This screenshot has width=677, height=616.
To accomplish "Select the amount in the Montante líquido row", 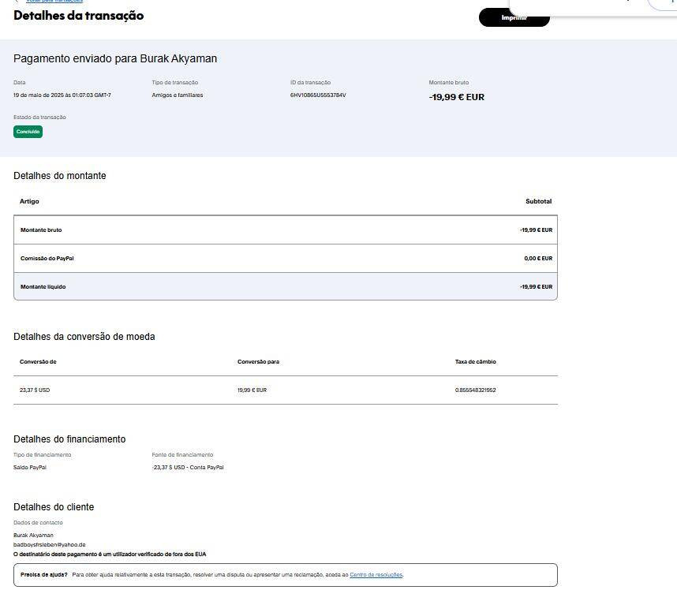I will tap(537, 286).
